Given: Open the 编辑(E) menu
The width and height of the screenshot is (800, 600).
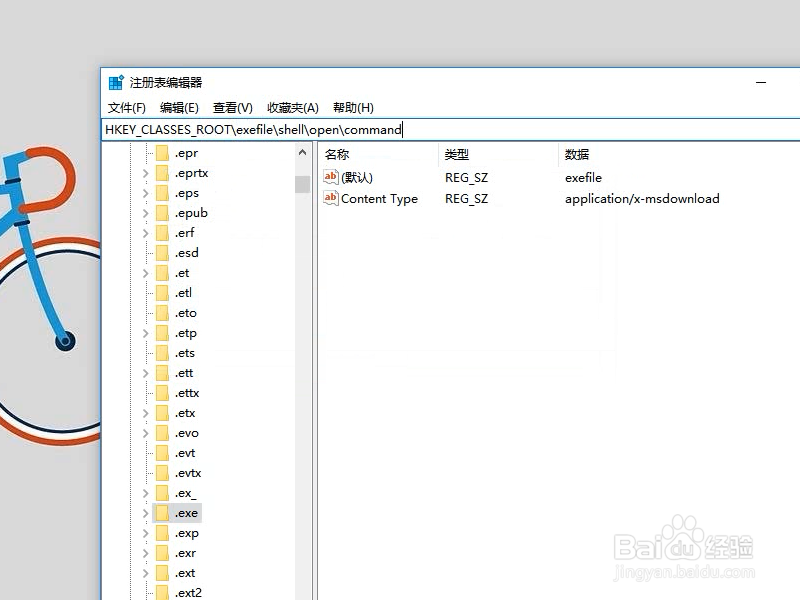Looking at the screenshot, I should click(x=179, y=108).
